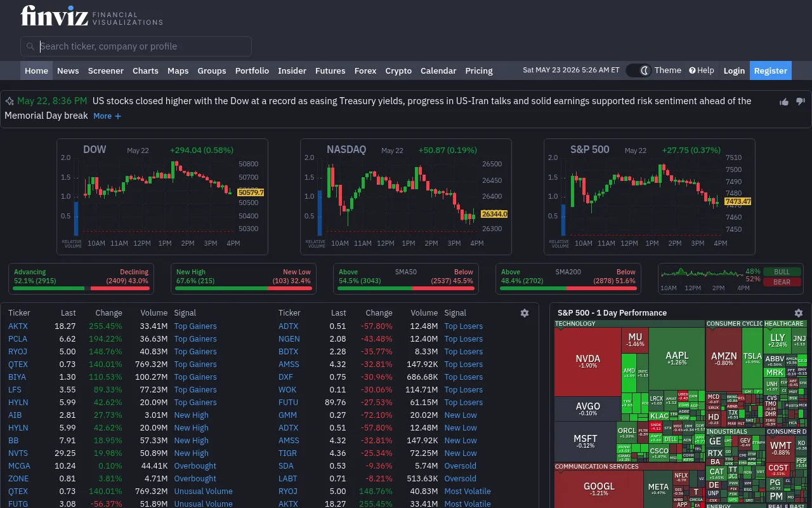Open the Charts menu item
The image size is (812, 508).
point(145,70)
